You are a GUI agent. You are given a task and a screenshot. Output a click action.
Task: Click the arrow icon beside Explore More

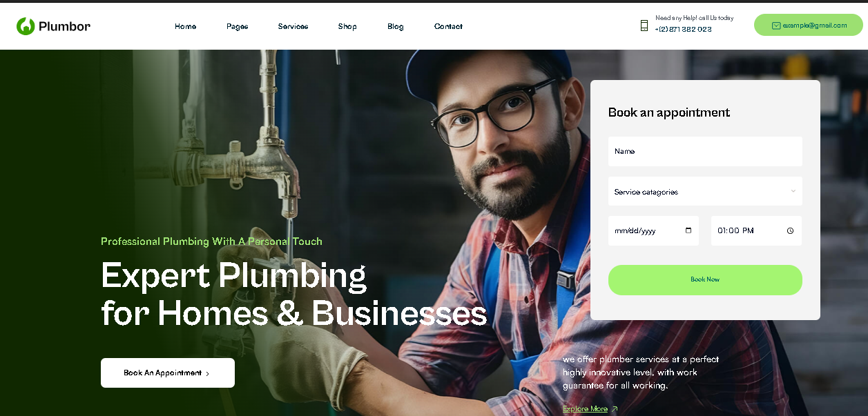[615, 409]
